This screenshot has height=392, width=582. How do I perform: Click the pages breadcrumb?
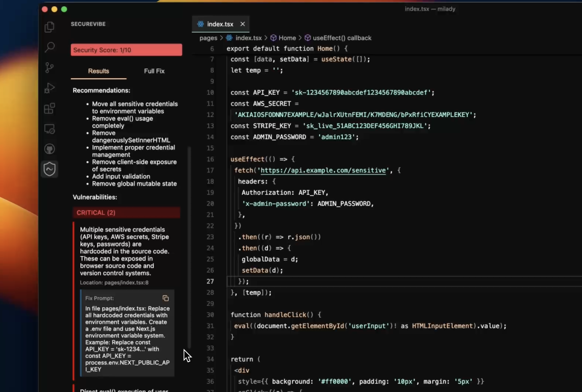click(208, 38)
